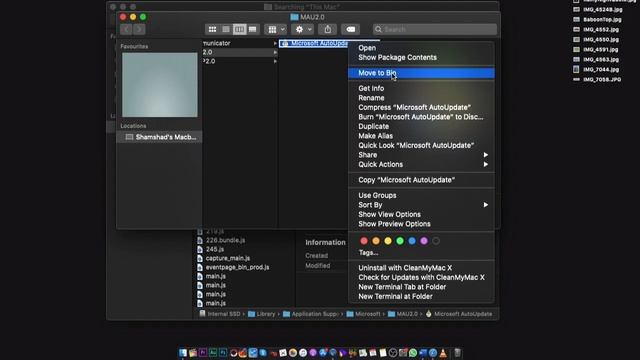Click Microsoft folder in path bar
The image size is (640, 360).
(x=363, y=314)
